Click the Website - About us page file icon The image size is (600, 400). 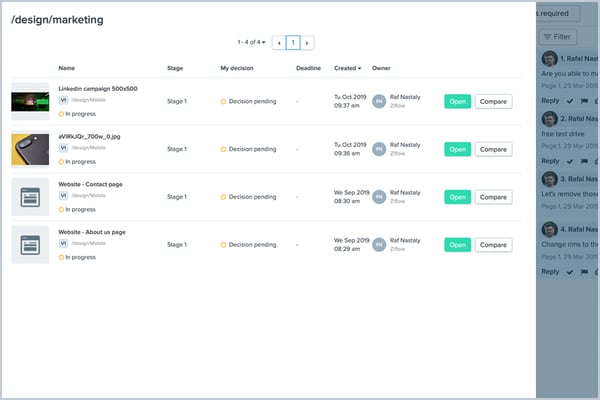[30, 244]
